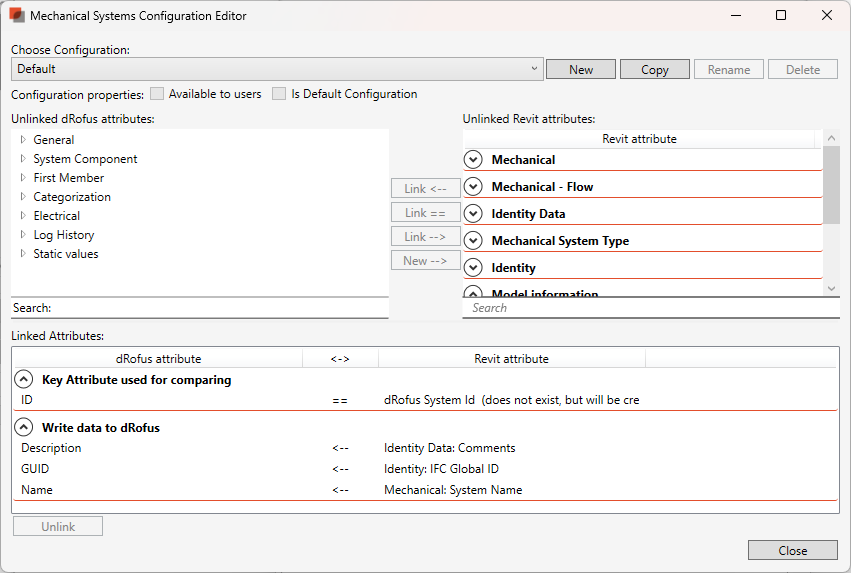Collapse the Identity group chevron icon

tap(473, 268)
